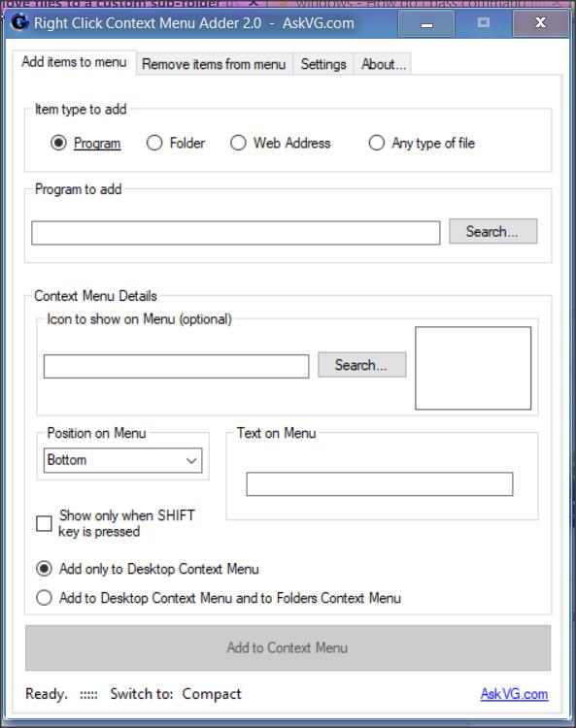
Task: Focus the Text on Menu field
Action: coord(380,483)
